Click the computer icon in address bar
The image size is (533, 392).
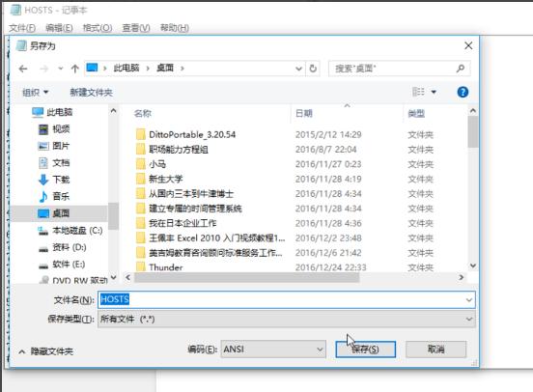pyautogui.click(x=92, y=68)
